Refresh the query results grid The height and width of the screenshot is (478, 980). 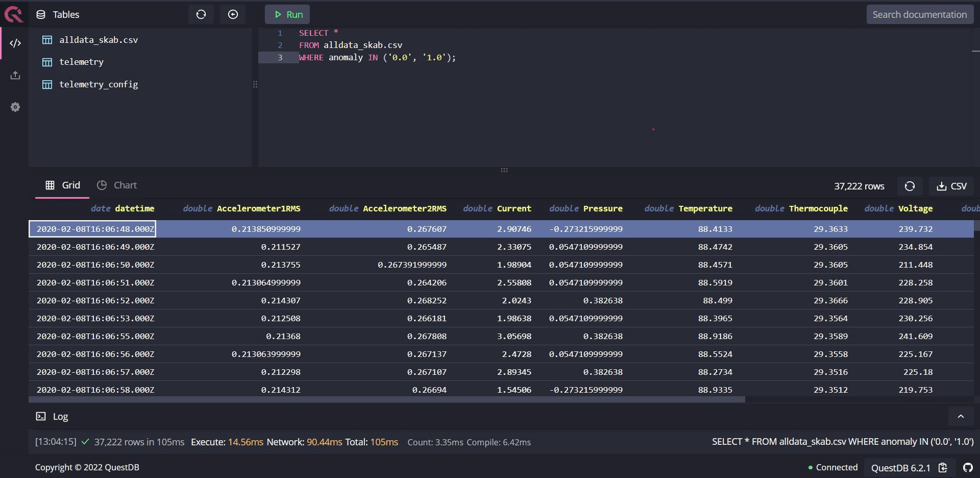pyautogui.click(x=910, y=186)
